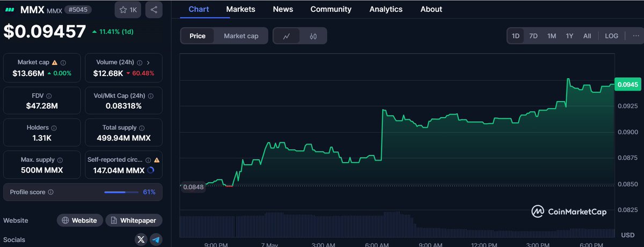Click the Website button
The width and height of the screenshot is (644, 247).
click(x=79, y=220)
